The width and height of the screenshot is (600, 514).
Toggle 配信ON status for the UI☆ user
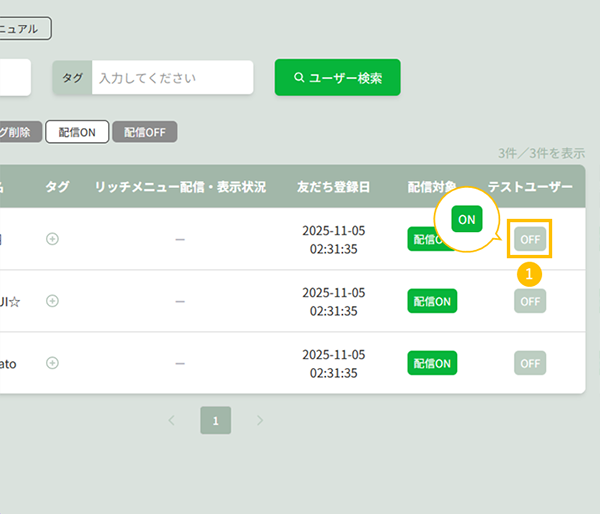[432, 301]
